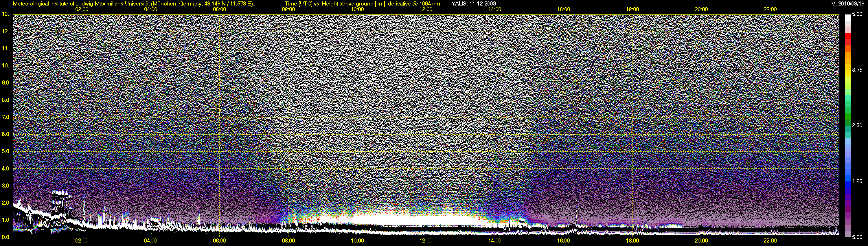
Task: Click the '2.0' height axis label
Action: tap(5, 203)
